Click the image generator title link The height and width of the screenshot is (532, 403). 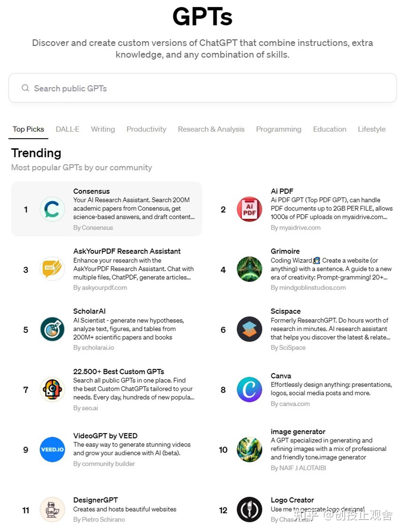pyautogui.click(x=298, y=431)
